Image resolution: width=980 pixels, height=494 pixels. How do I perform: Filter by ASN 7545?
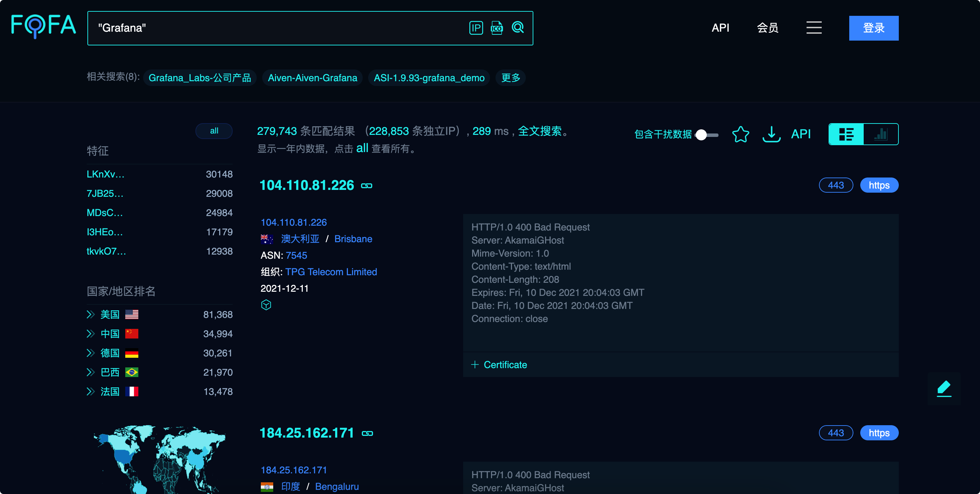(296, 255)
